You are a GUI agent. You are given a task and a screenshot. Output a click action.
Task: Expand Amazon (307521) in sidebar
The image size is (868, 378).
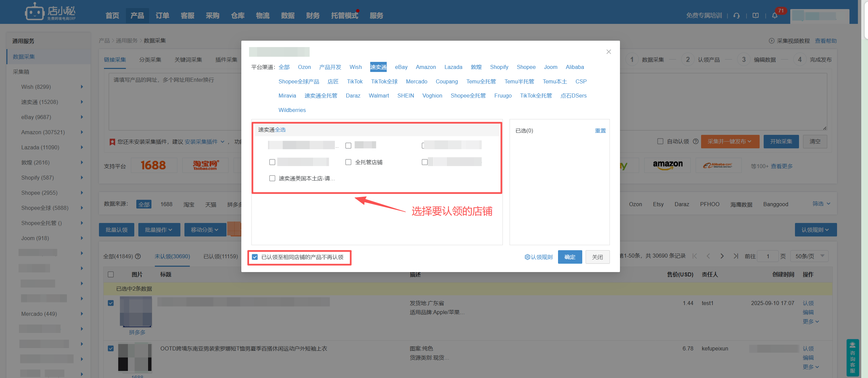[x=82, y=132]
